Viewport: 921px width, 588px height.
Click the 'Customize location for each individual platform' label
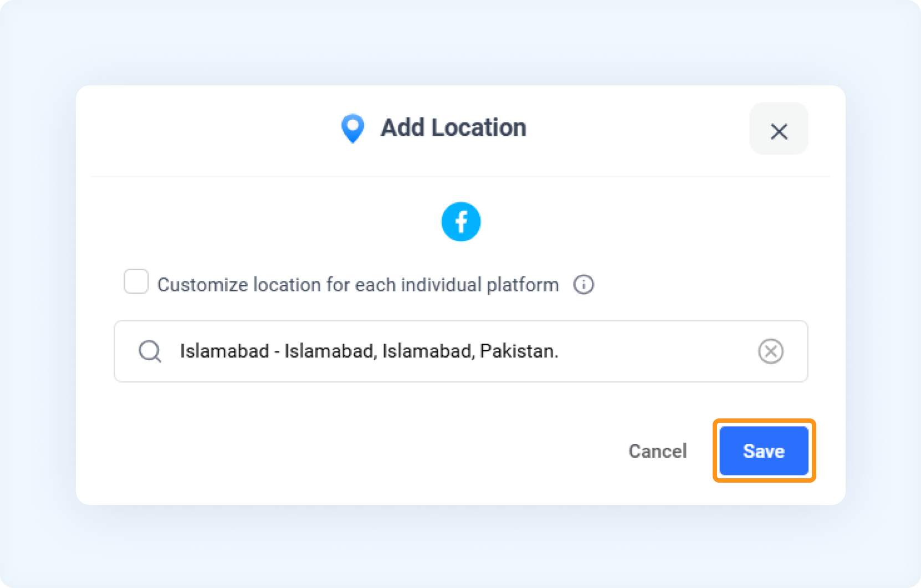pyautogui.click(x=358, y=285)
